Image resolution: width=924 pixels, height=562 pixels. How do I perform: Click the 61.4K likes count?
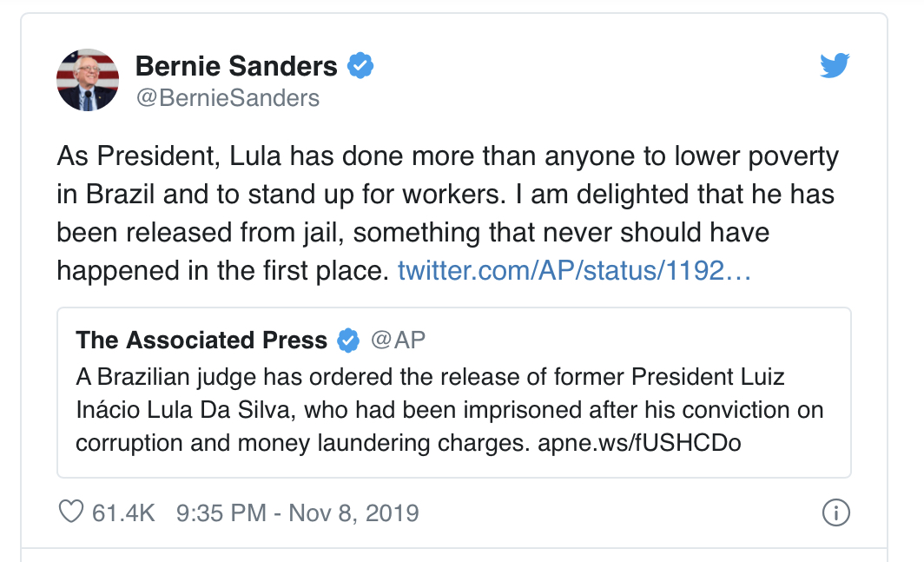tap(123, 512)
